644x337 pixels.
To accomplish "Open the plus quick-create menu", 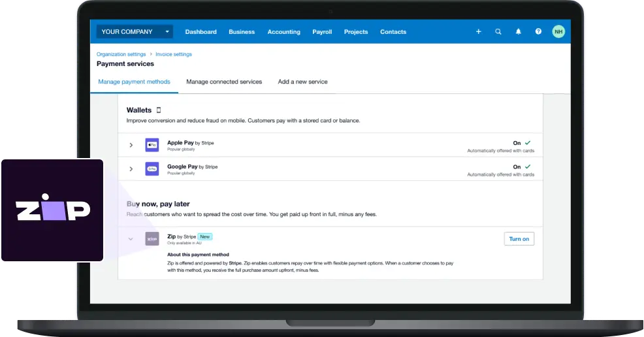I will pos(479,31).
